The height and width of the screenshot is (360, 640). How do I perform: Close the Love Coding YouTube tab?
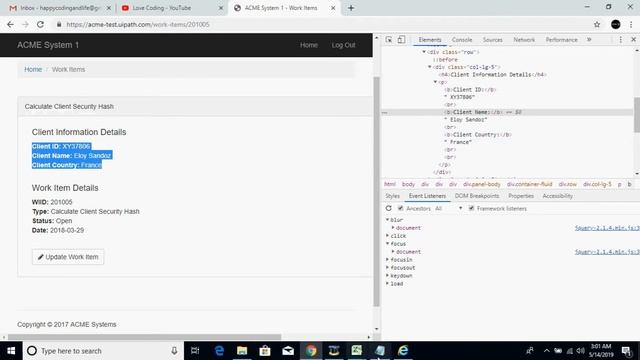coord(221,8)
